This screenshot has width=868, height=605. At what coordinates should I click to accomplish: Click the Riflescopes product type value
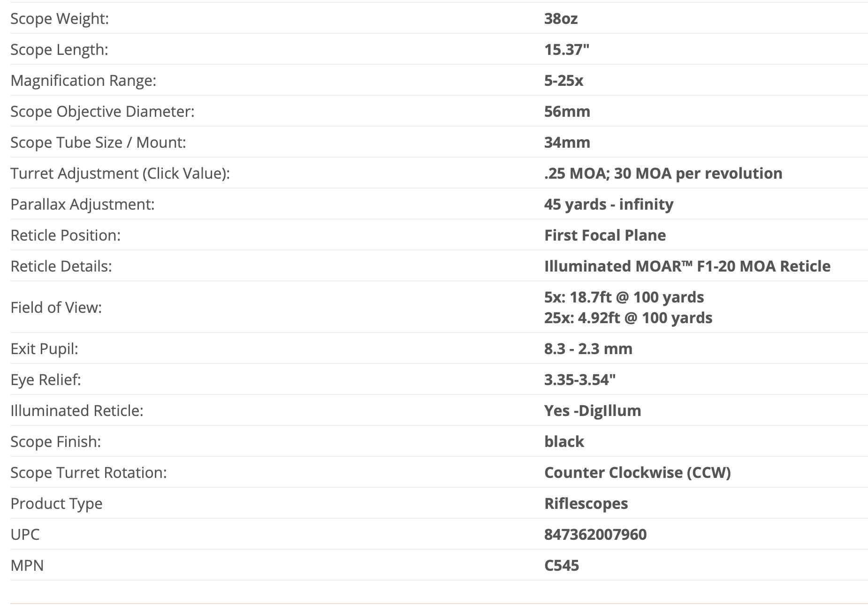coord(586,503)
